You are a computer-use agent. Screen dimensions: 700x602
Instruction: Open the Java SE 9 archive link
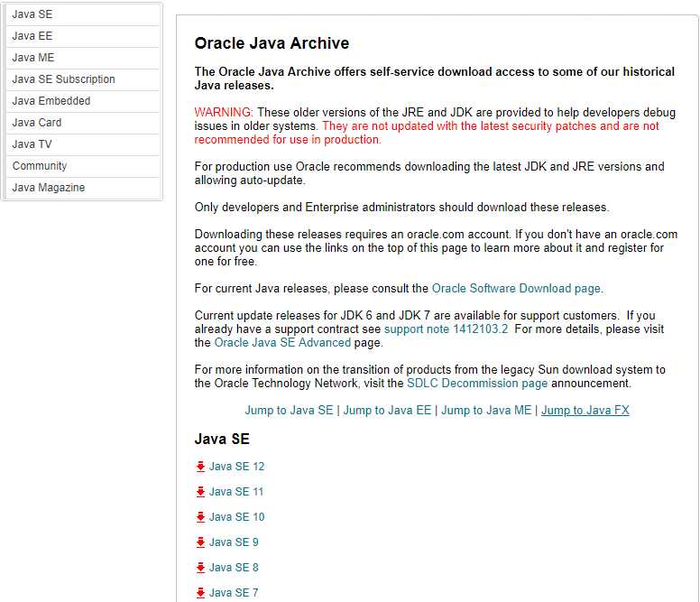[x=234, y=542]
